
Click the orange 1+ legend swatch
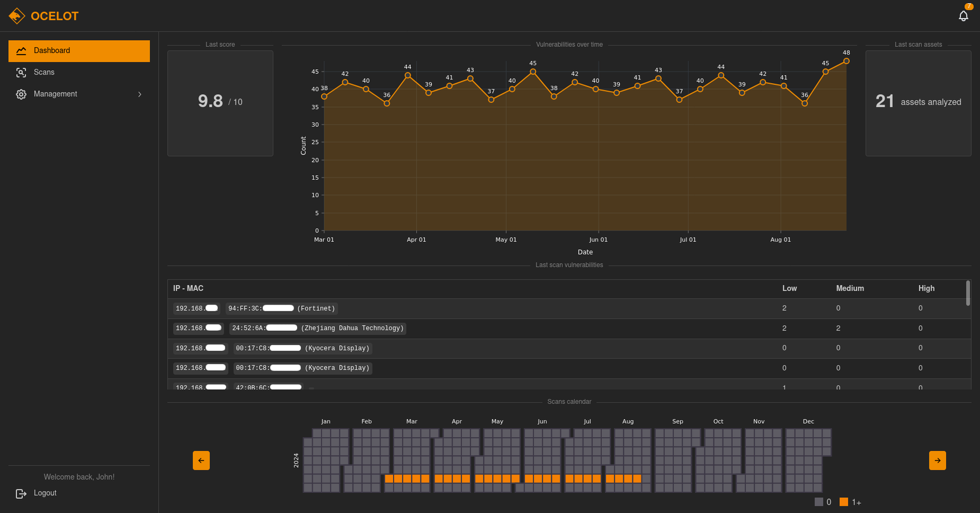[844, 502]
